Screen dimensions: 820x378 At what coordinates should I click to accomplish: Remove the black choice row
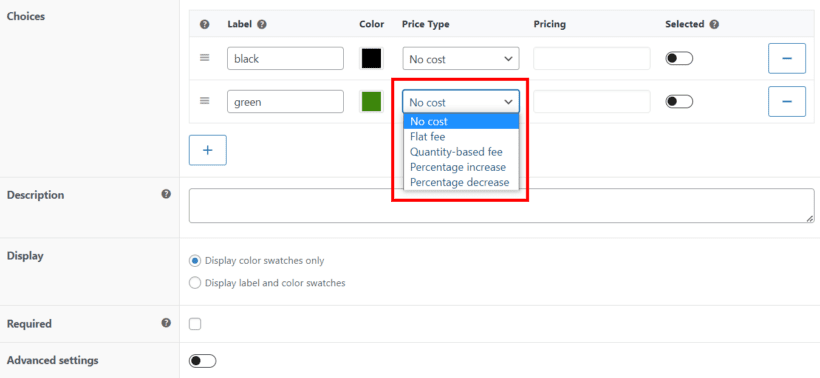[x=787, y=59]
